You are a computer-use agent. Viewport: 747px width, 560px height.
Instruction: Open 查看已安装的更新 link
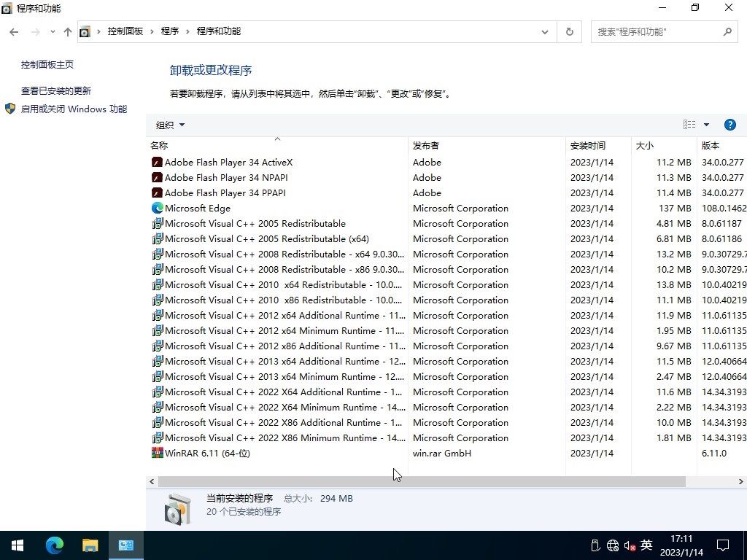click(56, 91)
